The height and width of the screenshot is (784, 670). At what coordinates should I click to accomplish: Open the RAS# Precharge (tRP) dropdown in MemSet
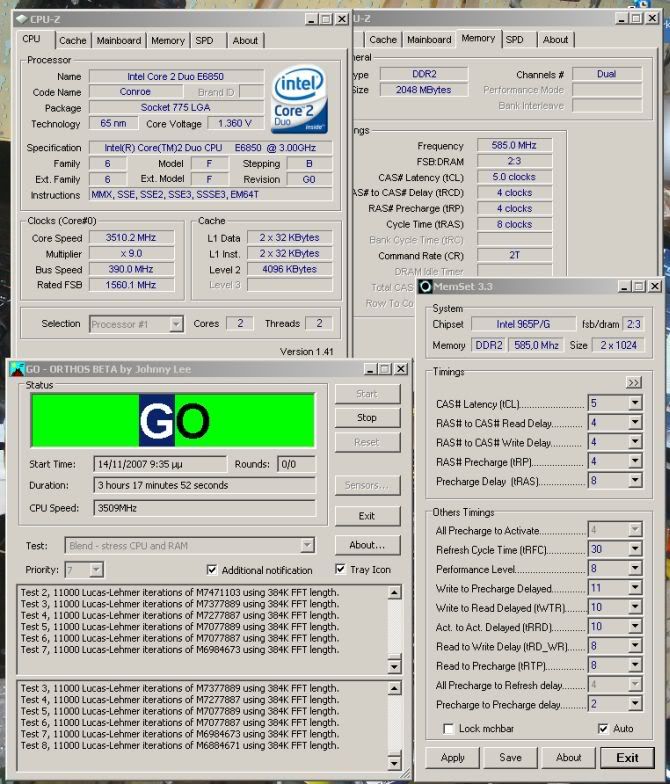[x=634, y=461]
